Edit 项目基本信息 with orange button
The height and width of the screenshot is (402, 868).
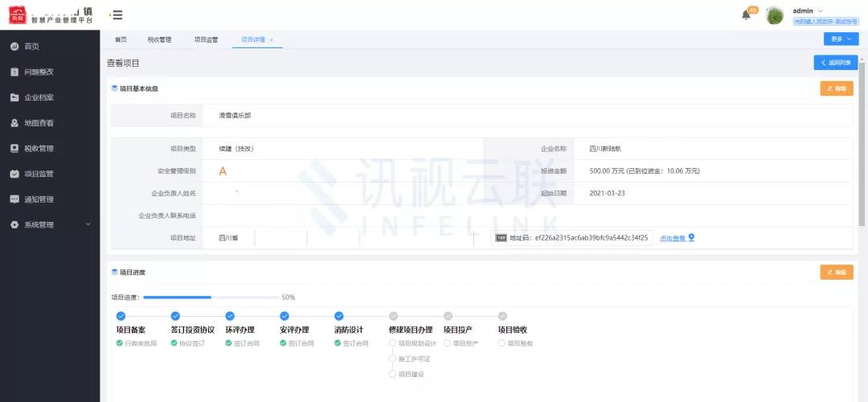coord(837,88)
